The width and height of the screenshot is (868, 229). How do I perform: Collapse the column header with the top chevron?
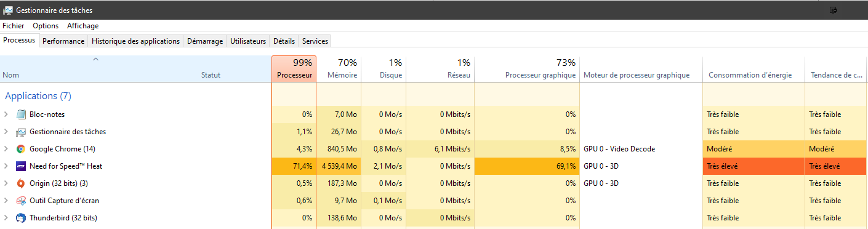click(x=95, y=60)
